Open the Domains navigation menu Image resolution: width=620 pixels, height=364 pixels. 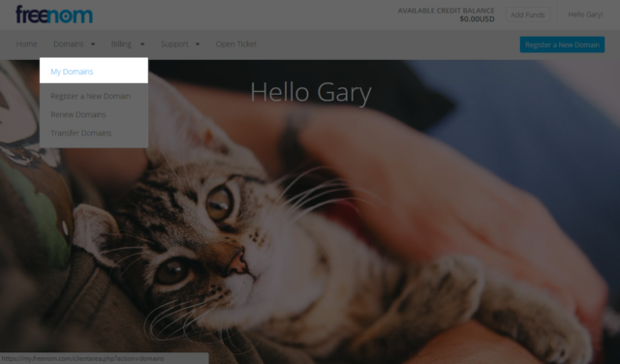pos(69,44)
